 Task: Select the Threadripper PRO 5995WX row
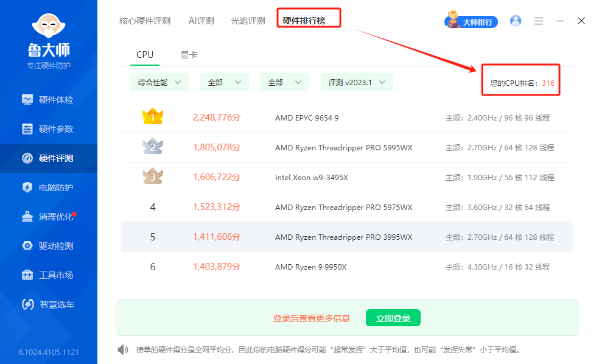tap(346, 147)
